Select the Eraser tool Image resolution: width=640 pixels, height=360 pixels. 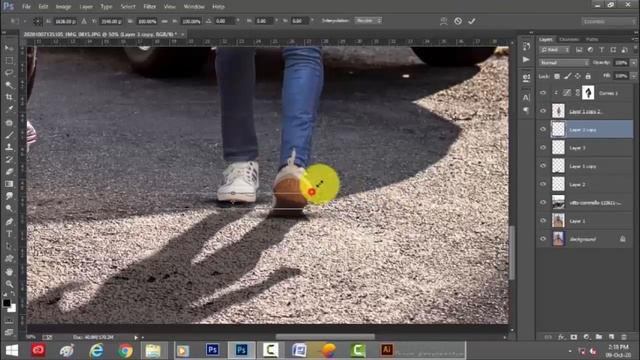[x=9, y=171]
